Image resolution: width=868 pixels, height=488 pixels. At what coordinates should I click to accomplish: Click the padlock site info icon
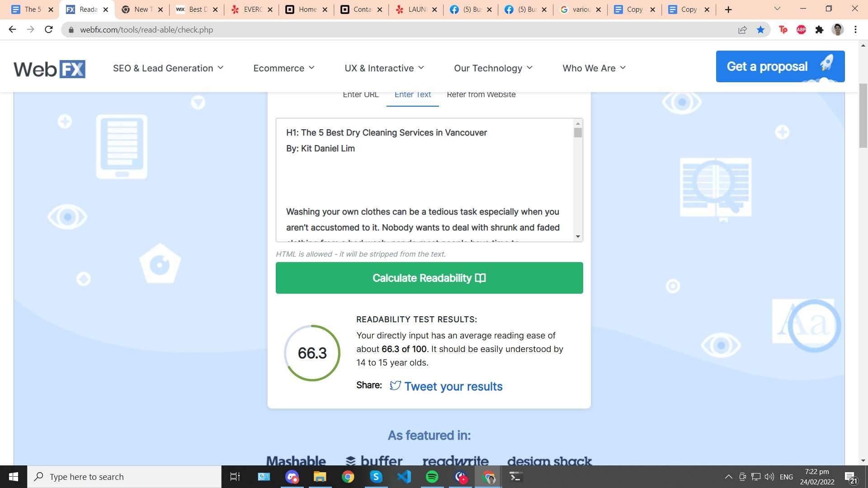click(x=71, y=30)
